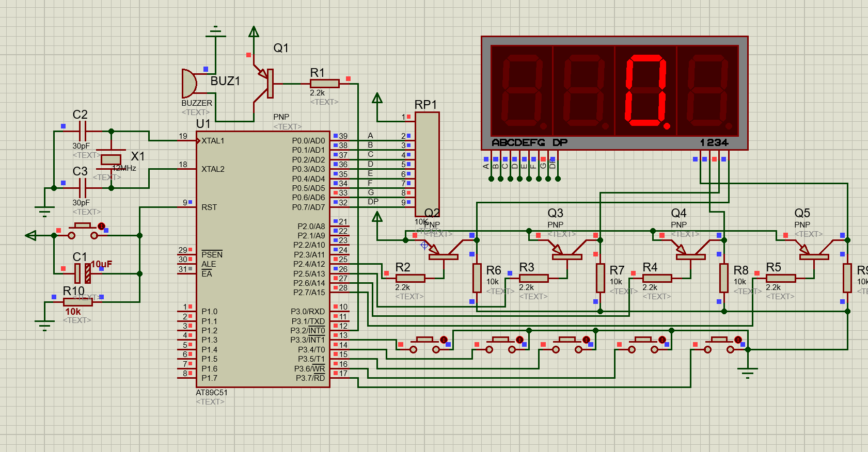Select resistor R1 2.2k

point(325,84)
